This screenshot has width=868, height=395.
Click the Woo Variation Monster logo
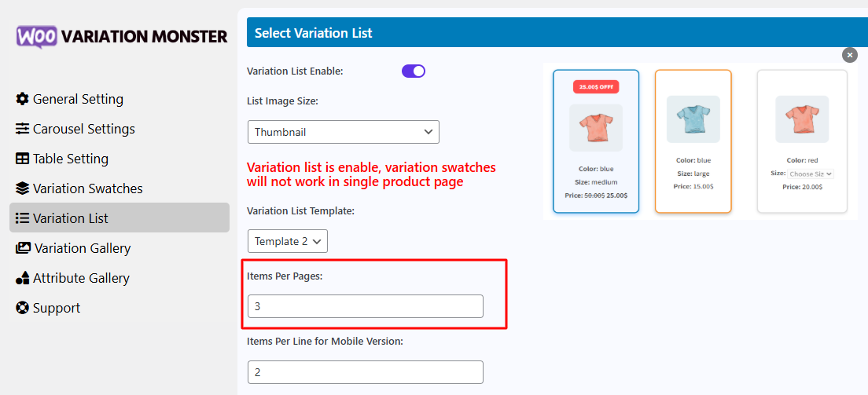[x=122, y=36]
